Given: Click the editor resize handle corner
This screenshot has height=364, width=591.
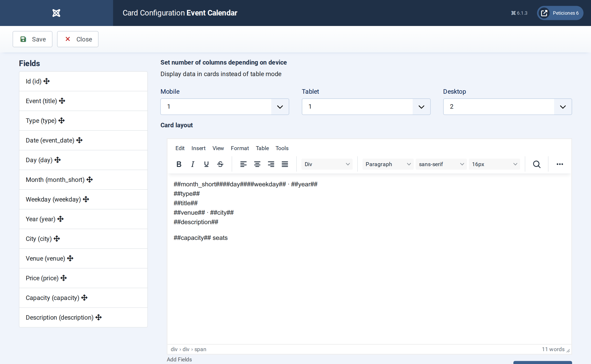Looking at the screenshot, I should 568,351.
